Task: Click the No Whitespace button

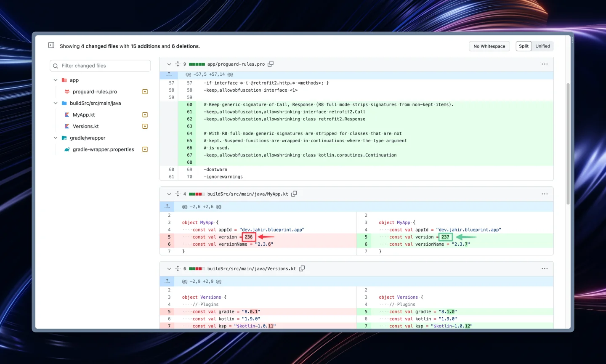Action: [489, 46]
